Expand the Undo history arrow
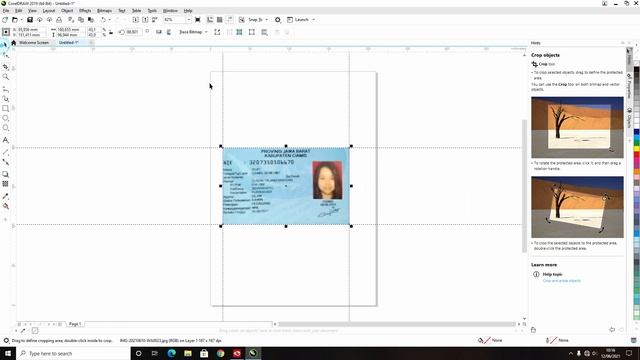This screenshot has width=640, height=360. point(109,20)
